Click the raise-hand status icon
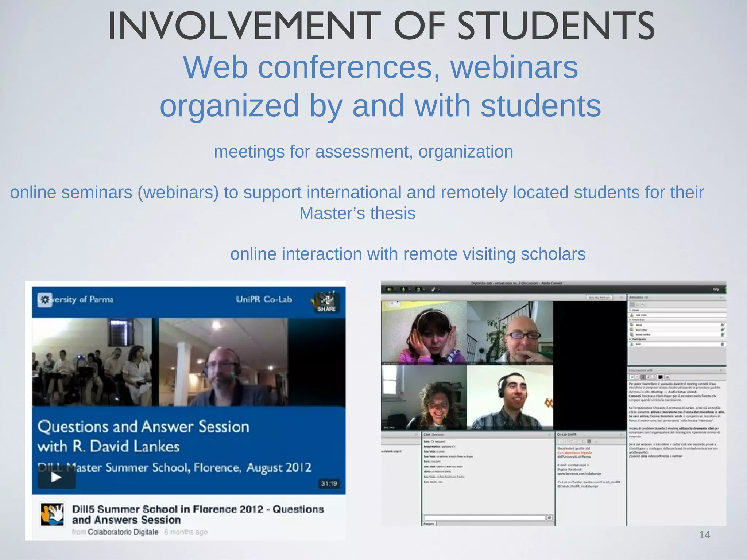The width and height of the screenshot is (747, 560). (x=433, y=289)
